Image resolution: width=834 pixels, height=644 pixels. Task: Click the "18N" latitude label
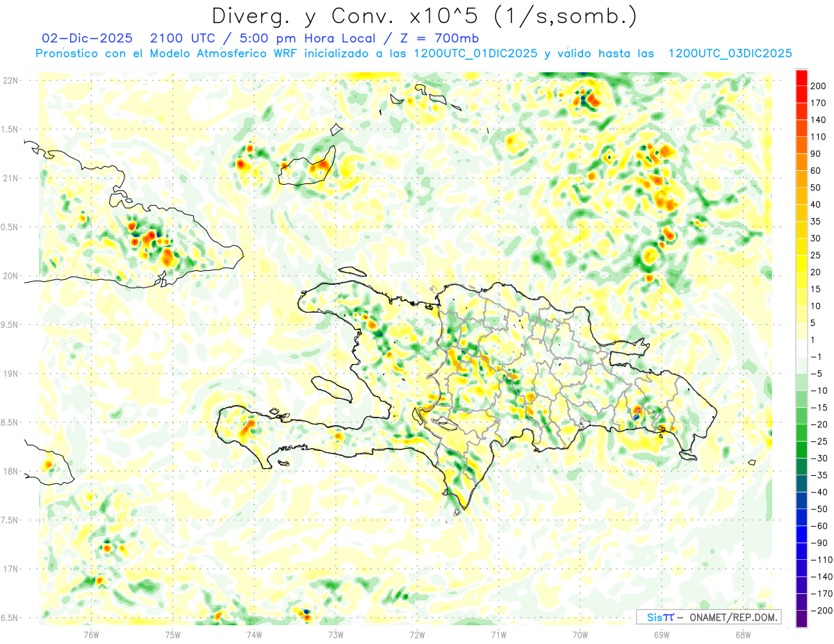click(x=10, y=472)
